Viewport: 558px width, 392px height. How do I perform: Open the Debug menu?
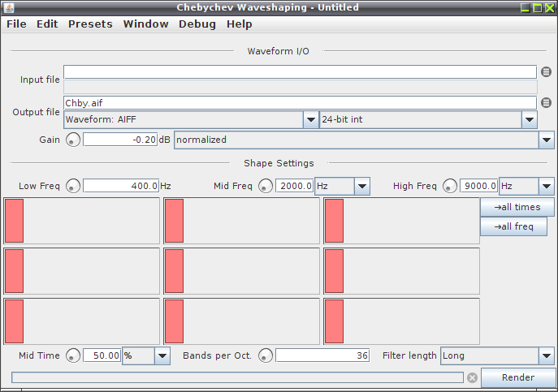coord(197,24)
